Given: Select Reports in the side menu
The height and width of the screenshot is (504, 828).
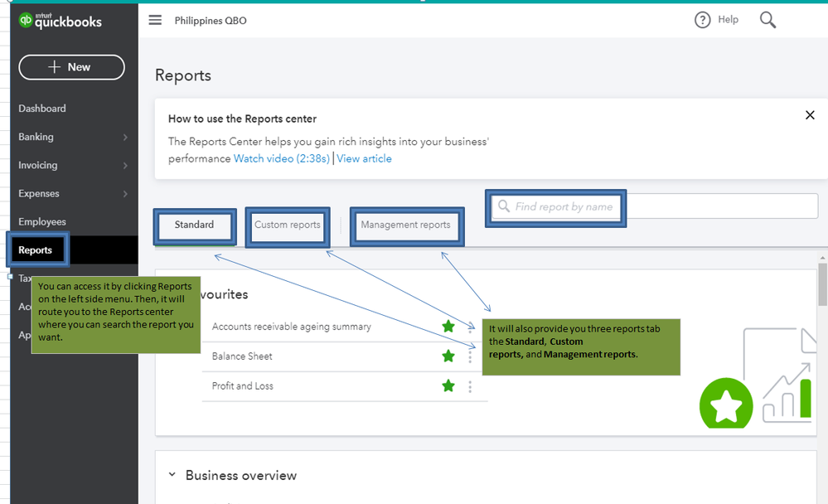Looking at the screenshot, I should pyautogui.click(x=36, y=250).
